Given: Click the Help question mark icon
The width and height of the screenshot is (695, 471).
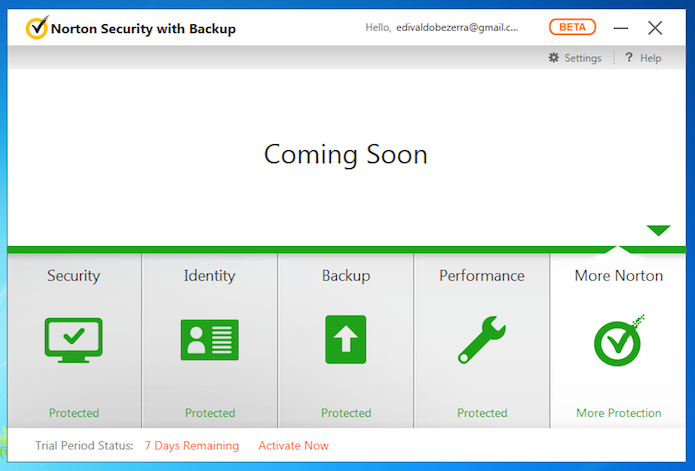Looking at the screenshot, I should (629, 57).
